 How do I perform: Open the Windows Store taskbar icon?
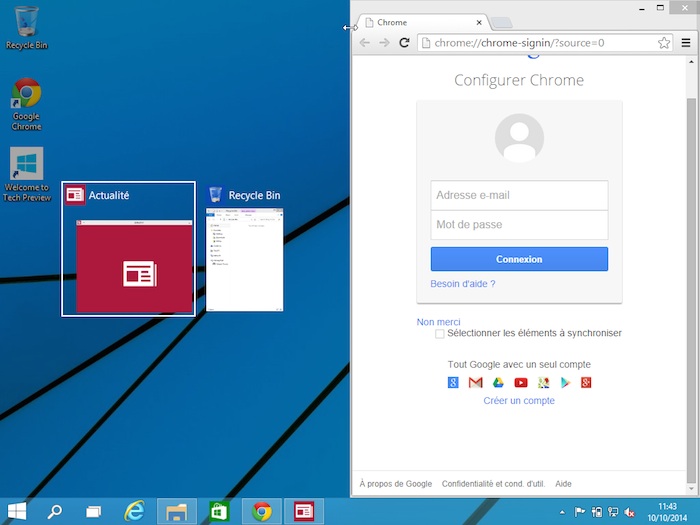(x=219, y=511)
